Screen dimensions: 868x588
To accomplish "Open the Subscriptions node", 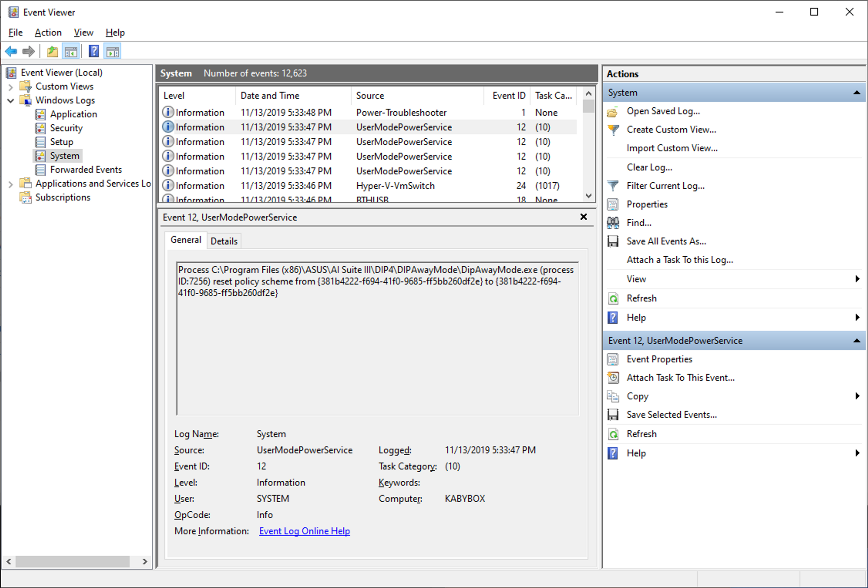I will [x=63, y=197].
